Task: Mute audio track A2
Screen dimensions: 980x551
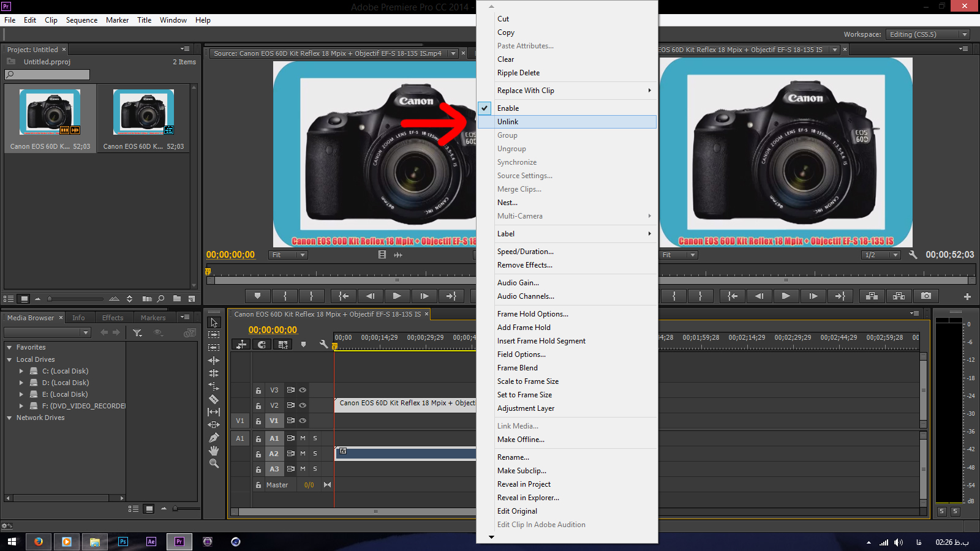Action: pos(303,454)
